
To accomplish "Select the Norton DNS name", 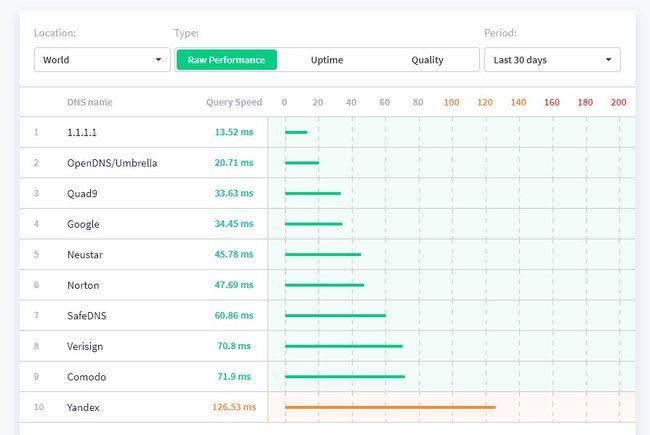I will (83, 285).
